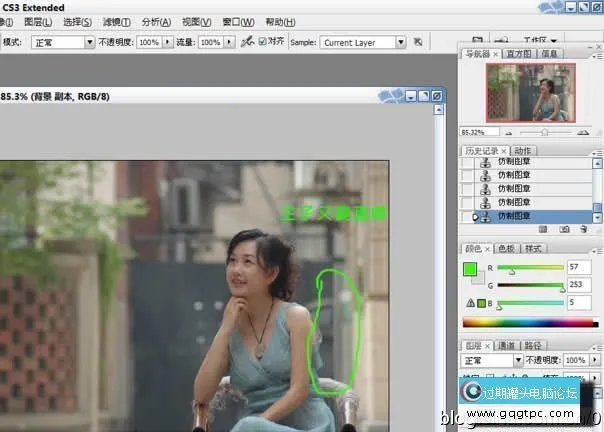The image size is (604, 432).
Task: Open the Layers panel fill arrow
Action: pyautogui.click(x=595, y=377)
